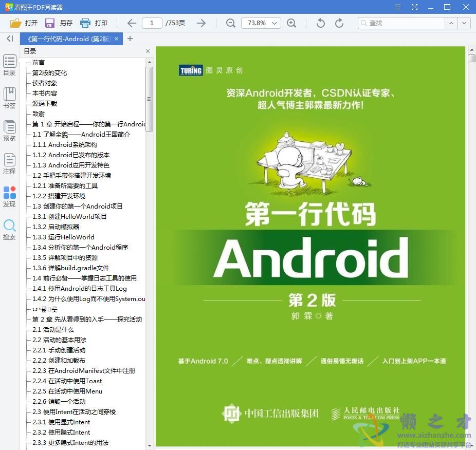Image resolution: width=476 pixels, height=450 pixels.
Task: Open the 目录 (contents) sidebar panel
Action: tap(9, 65)
